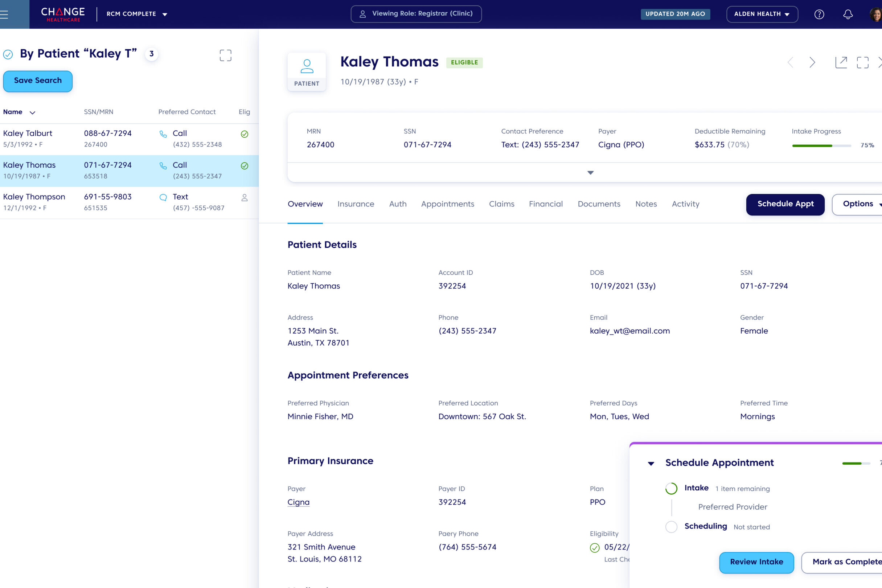This screenshot has width=882, height=588.
Task: Open the RCM Complete product dropdown
Action: tap(137, 14)
